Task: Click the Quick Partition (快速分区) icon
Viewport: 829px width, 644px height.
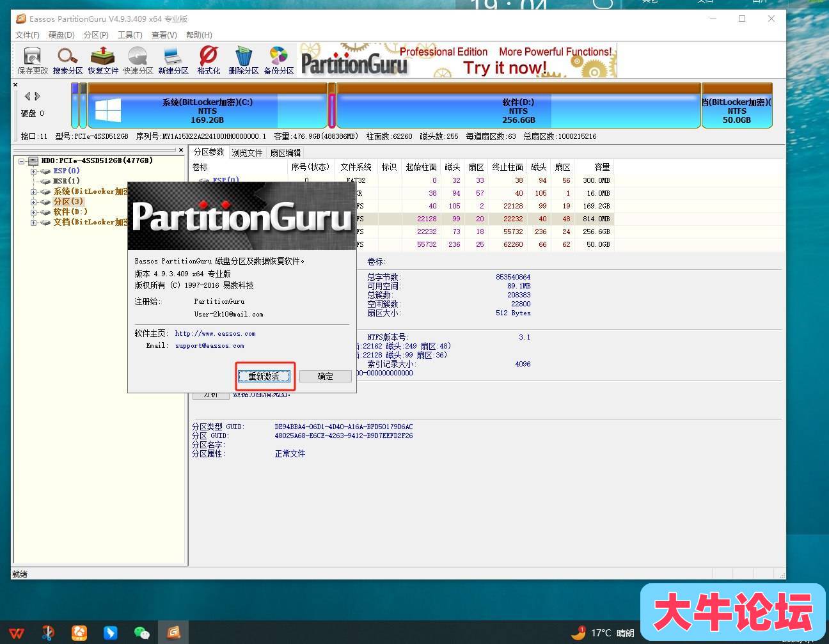Action: click(138, 61)
